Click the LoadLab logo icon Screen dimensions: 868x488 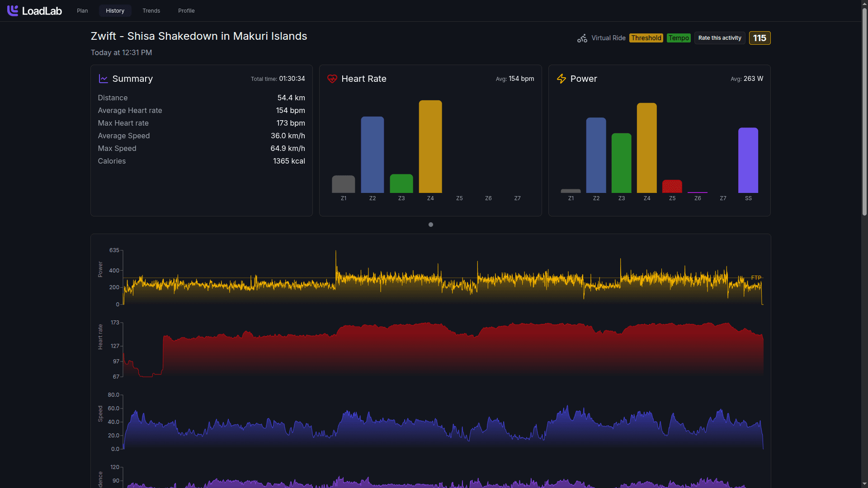tap(12, 10)
